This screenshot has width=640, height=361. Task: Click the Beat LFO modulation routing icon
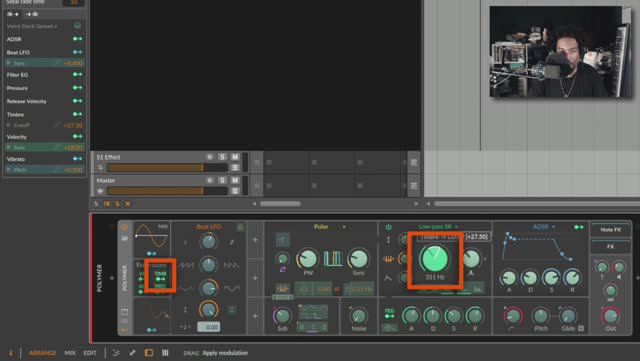pyautogui.click(x=77, y=52)
